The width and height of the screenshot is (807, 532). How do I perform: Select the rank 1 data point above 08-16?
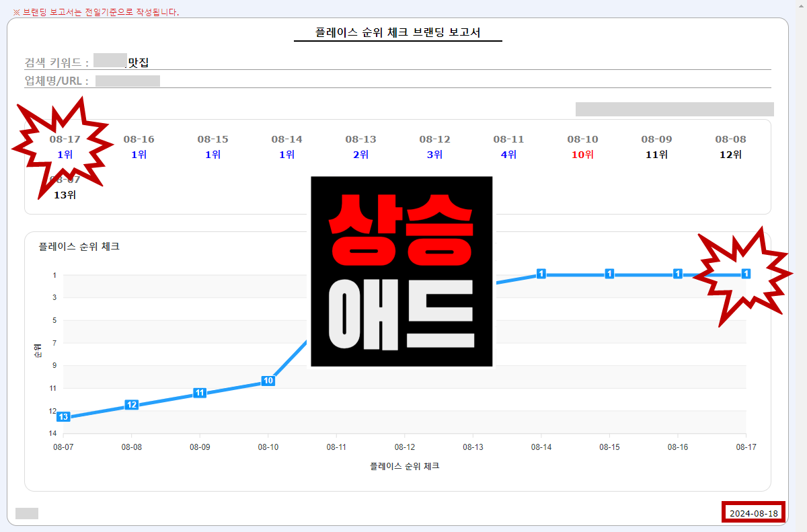click(678, 274)
